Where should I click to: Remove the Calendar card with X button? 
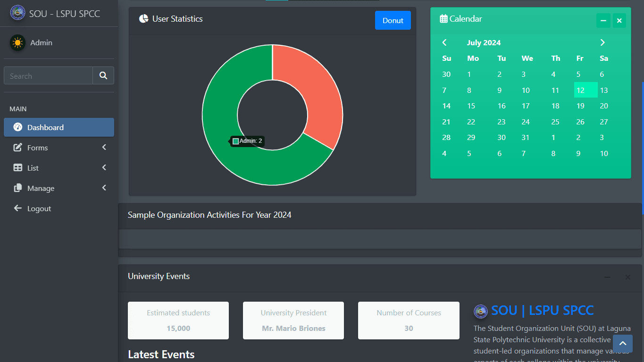(619, 21)
